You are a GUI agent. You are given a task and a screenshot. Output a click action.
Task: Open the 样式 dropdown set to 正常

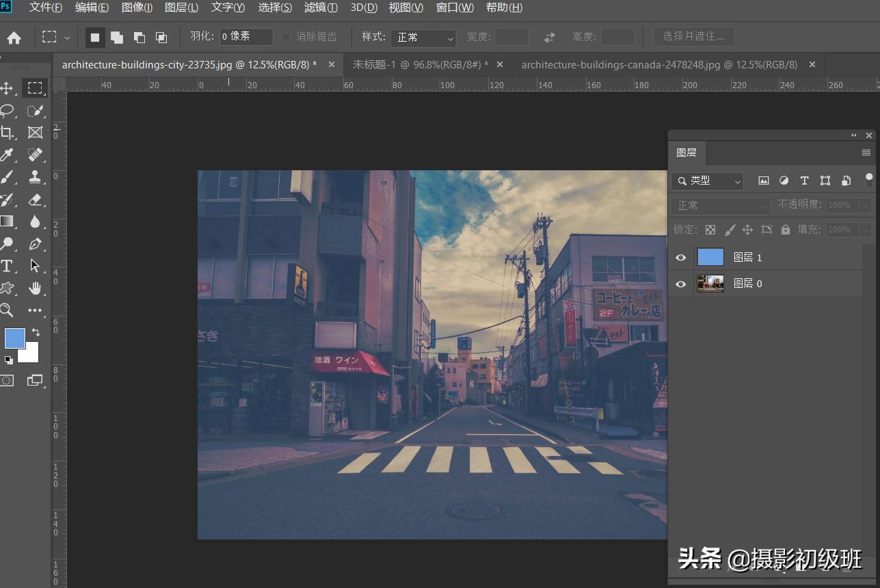(423, 38)
